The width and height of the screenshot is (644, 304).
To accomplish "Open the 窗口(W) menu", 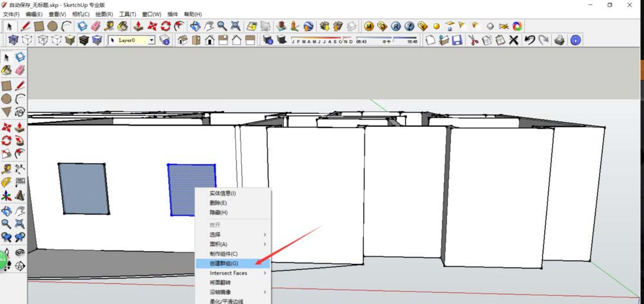I will (x=152, y=14).
